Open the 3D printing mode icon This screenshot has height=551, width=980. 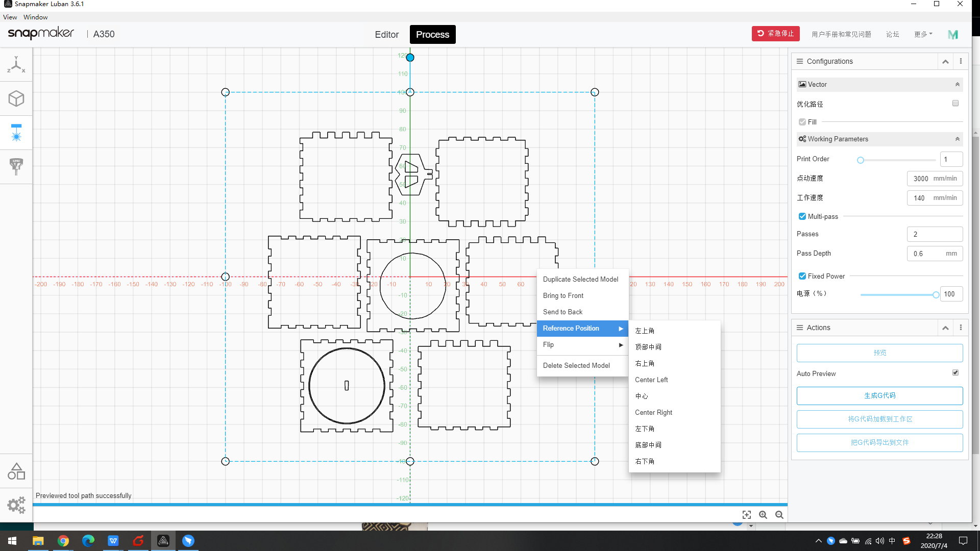[16, 98]
